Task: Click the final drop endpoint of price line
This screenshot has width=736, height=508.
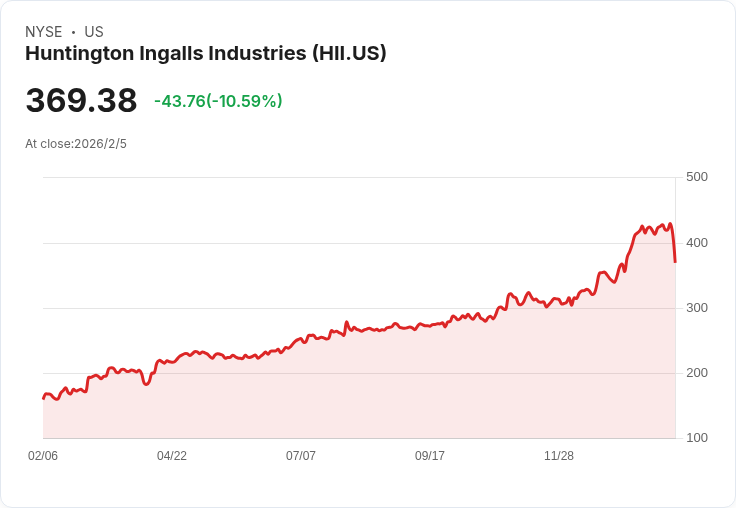Action: coord(675,262)
